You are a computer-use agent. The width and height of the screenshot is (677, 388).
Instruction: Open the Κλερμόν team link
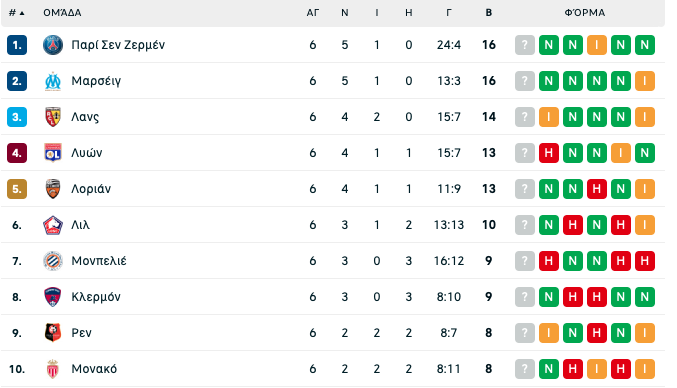(96, 297)
